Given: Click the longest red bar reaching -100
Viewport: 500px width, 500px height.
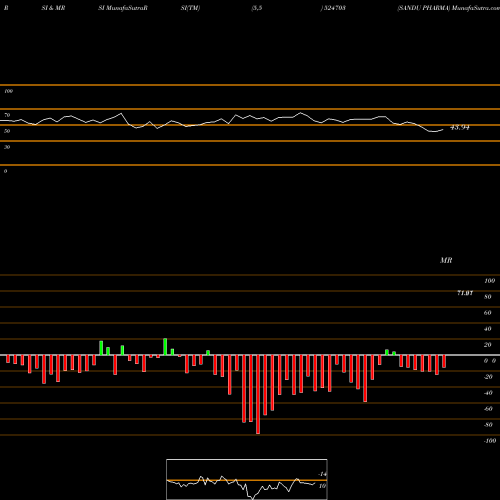Looking at the screenshot, I should tap(258, 394).
